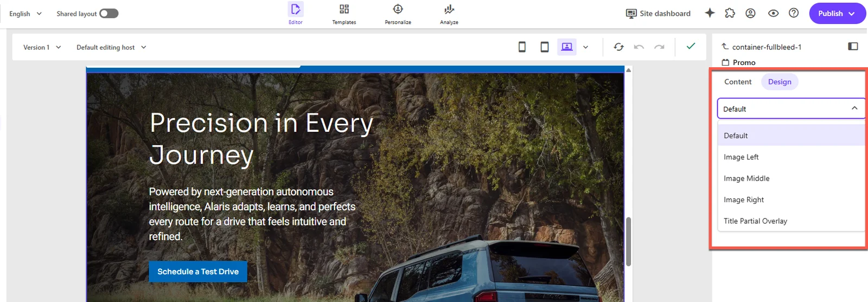Switch to the Content tab
Image resolution: width=868 pixels, height=302 pixels.
pos(738,82)
